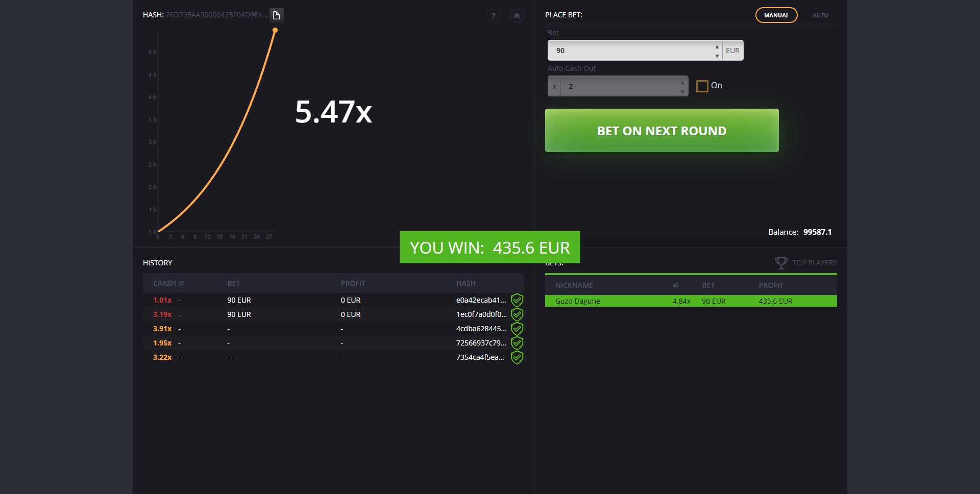Open the Top Players link

click(x=814, y=263)
